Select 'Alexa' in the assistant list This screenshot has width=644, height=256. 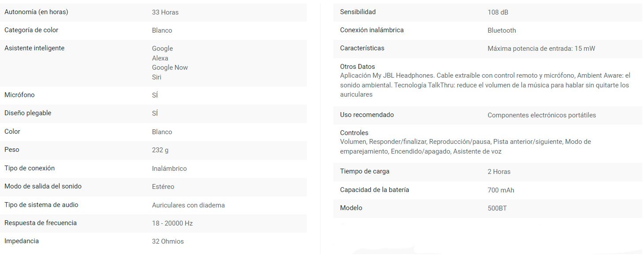(160, 58)
